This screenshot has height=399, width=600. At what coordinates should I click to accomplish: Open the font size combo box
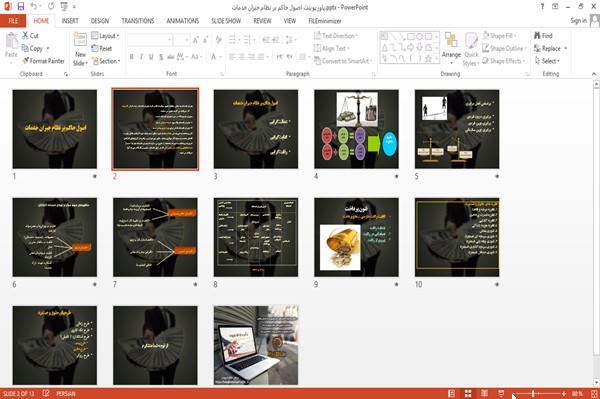pos(181,40)
